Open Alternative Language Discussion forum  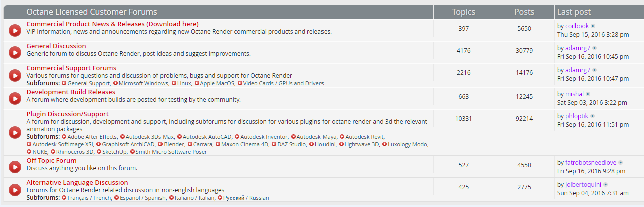(77, 182)
